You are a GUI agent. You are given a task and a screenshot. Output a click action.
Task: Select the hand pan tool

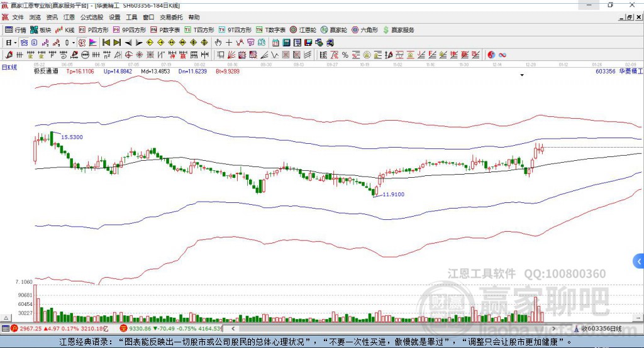click(218, 43)
